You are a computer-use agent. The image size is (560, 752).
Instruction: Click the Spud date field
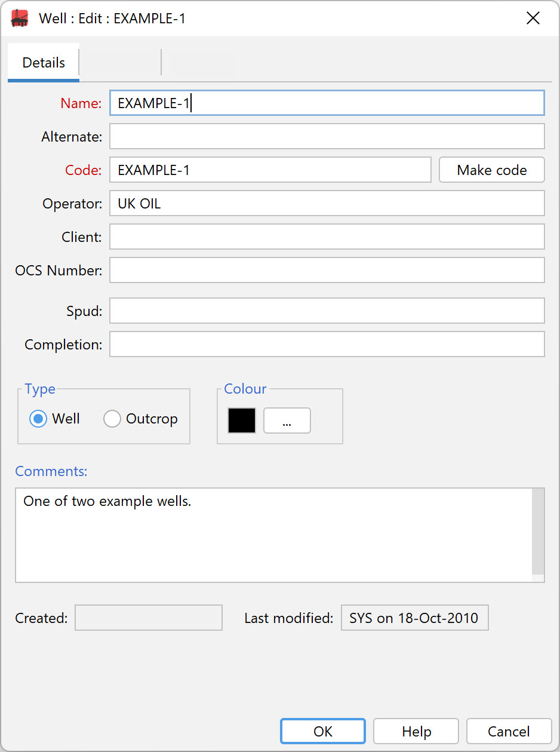point(327,311)
